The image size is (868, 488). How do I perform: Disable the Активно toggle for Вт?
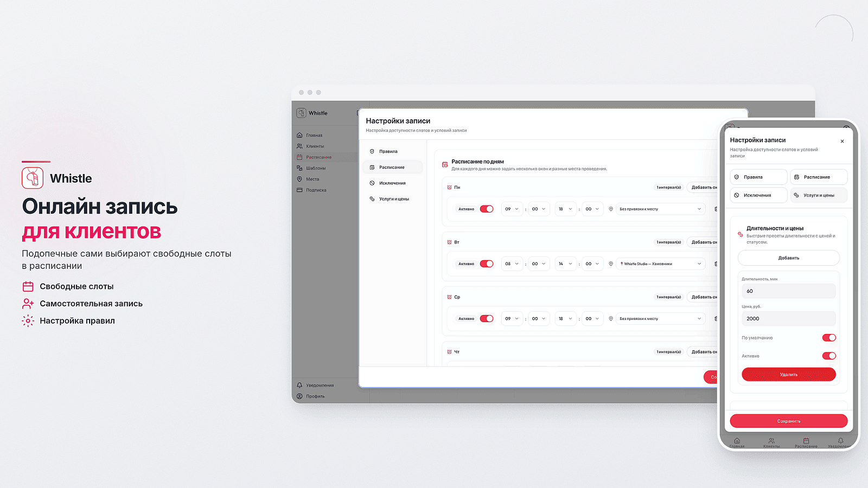487,264
